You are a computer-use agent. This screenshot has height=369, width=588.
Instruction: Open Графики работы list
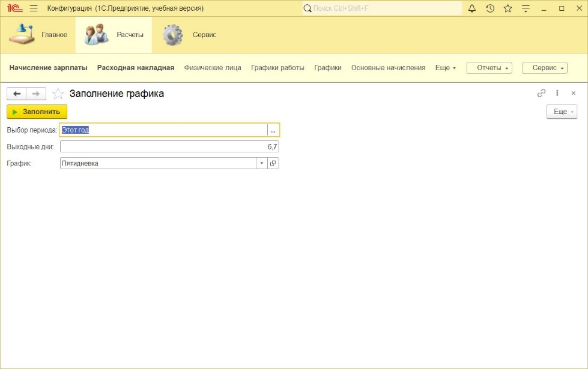tap(277, 68)
